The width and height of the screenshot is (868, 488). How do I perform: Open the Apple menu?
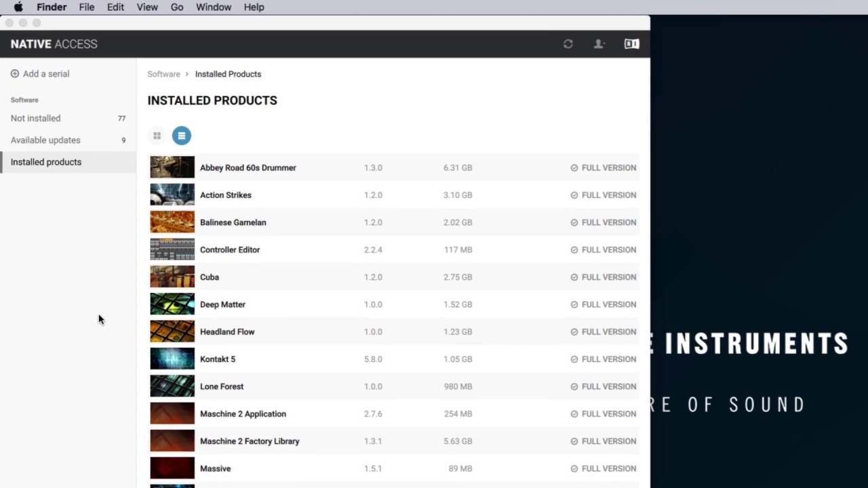[x=18, y=7]
